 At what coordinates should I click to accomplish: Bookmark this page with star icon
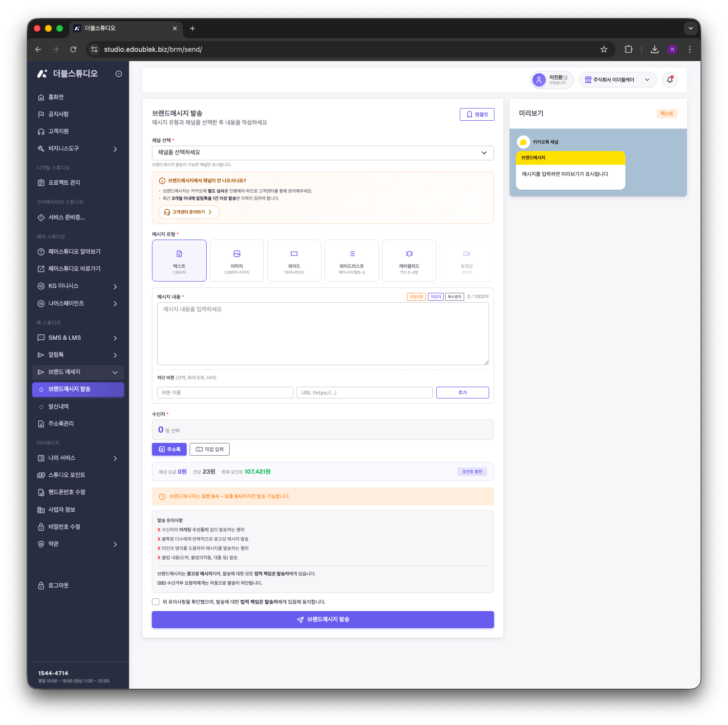(x=604, y=49)
